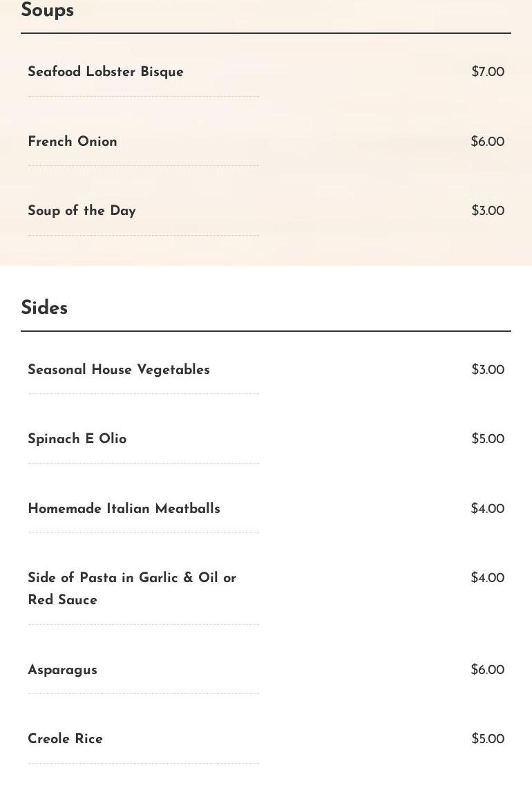This screenshot has width=532, height=795.
Task: Select the Seafood Lobster Bisque item
Action: (x=106, y=72)
